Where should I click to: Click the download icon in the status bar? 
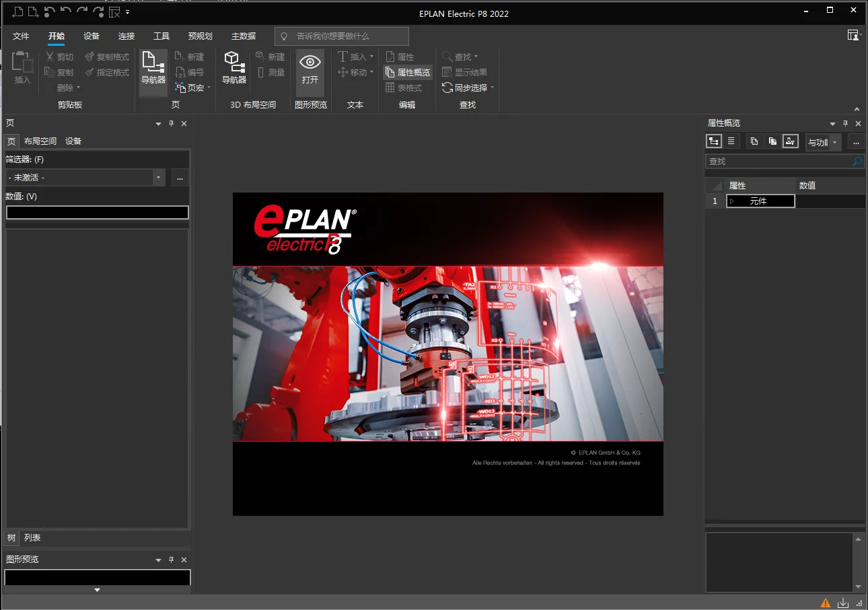coord(843,603)
